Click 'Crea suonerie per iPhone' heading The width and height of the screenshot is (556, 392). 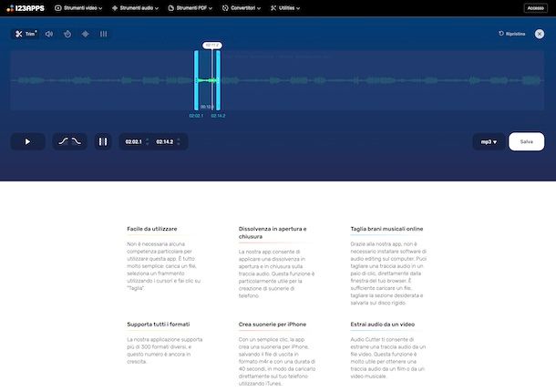(273, 325)
